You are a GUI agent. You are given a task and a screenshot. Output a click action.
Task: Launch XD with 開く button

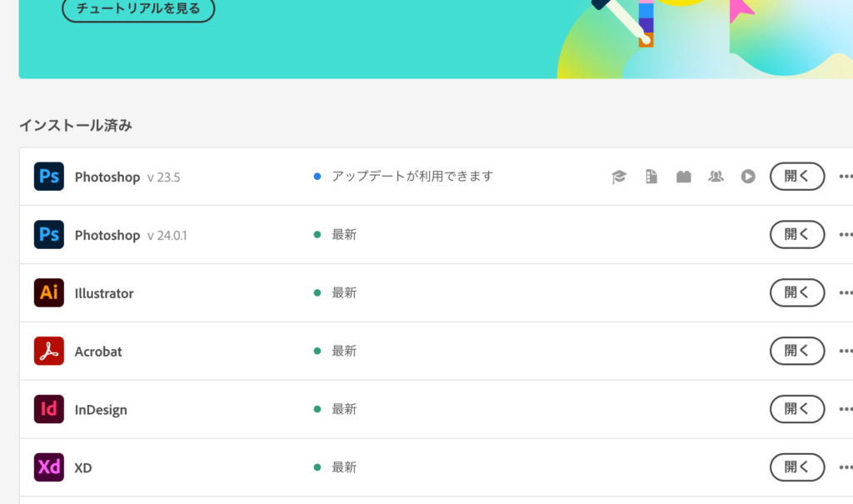click(x=797, y=467)
